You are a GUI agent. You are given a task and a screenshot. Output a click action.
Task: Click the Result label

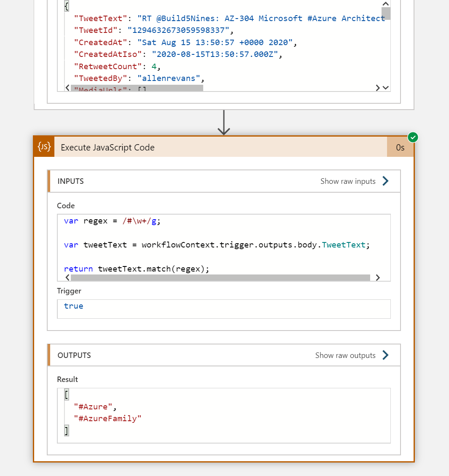[67, 379]
